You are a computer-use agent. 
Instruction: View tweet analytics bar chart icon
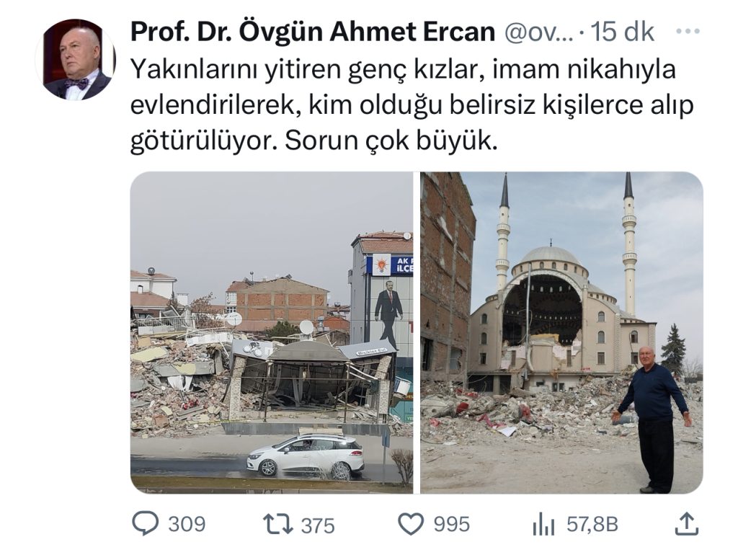tap(543, 525)
